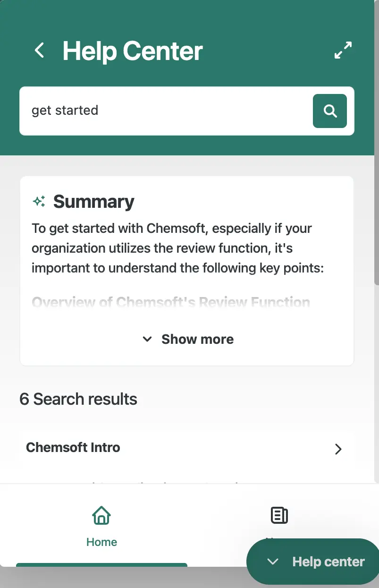The width and height of the screenshot is (379, 588).
Task: Click the Show more text label
Action: [x=197, y=339]
